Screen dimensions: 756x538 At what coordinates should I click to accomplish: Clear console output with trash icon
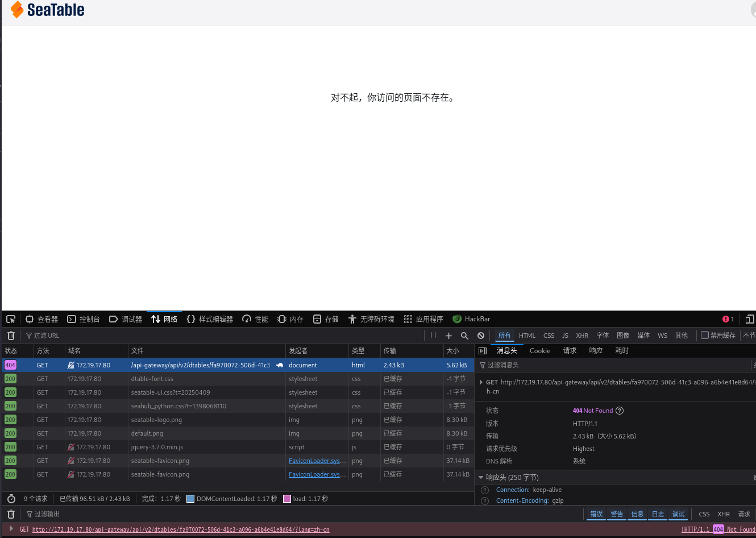click(x=11, y=514)
